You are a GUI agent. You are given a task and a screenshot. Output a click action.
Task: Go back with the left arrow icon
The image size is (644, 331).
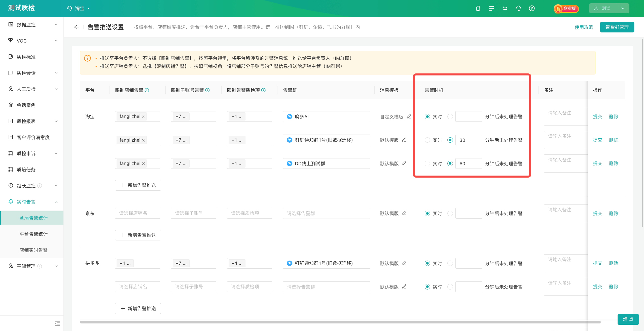[77, 27]
